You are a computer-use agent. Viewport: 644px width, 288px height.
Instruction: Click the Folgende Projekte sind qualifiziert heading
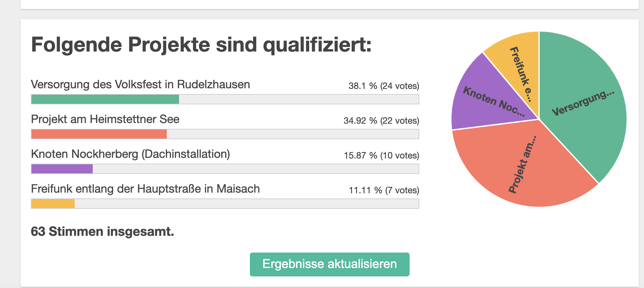pyautogui.click(x=201, y=44)
